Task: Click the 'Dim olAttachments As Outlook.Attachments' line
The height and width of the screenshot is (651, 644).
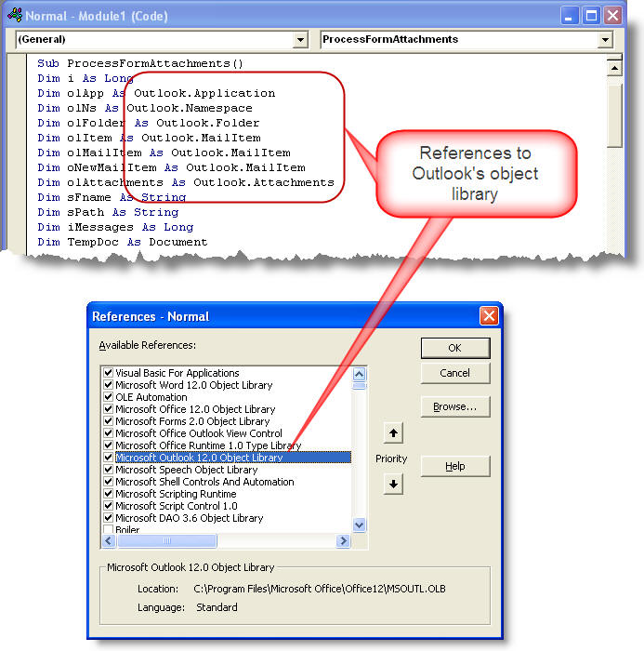Action: point(186,182)
